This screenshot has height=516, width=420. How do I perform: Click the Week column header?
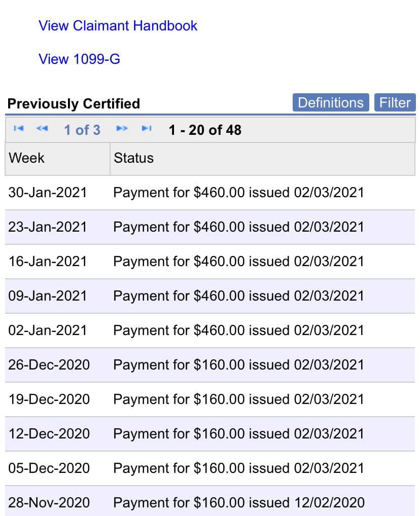click(x=58, y=158)
